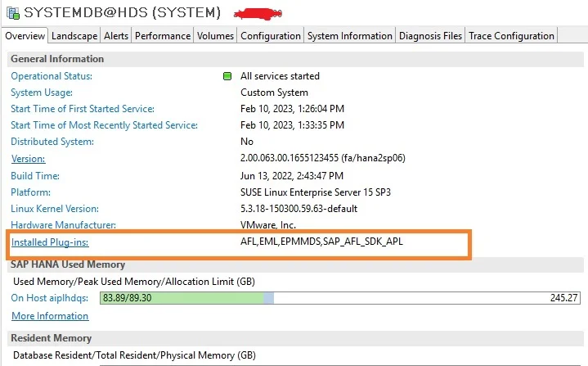Click the Version link

pyautogui.click(x=28, y=159)
